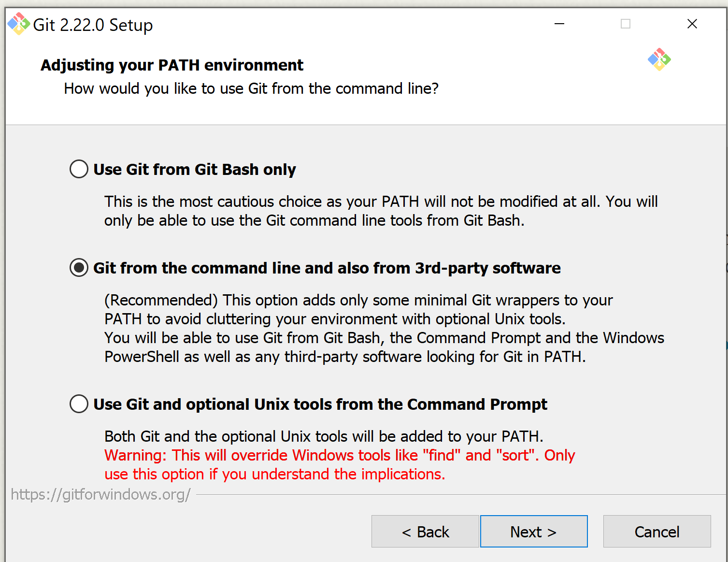The width and height of the screenshot is (728, 562).
Task: Click 'This is the most cautious choice' text
Action: [x=381, y=202]
